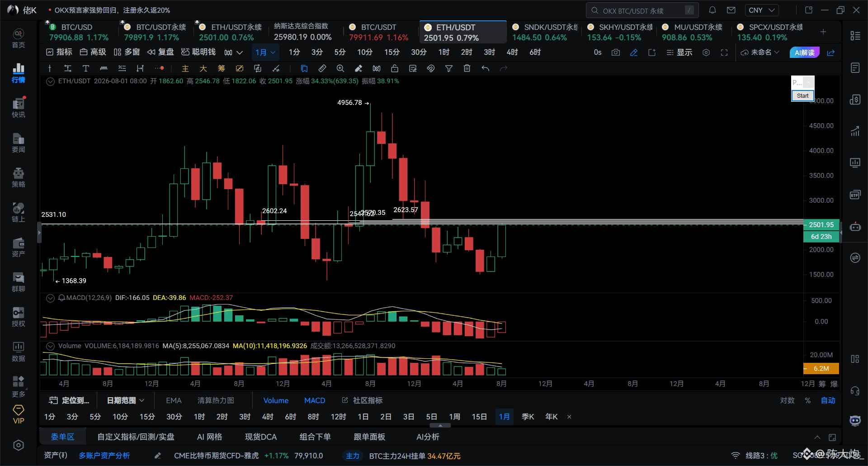Image resolution: width=868 pixels, height=466 pixels.
Task: Collapse the MACD indicator pane
Action: (50, 298)
